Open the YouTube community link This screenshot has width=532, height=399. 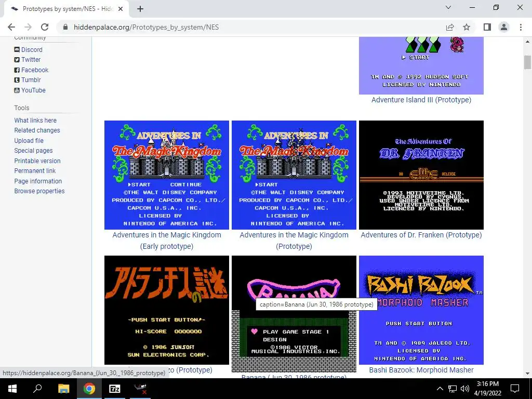33,90
